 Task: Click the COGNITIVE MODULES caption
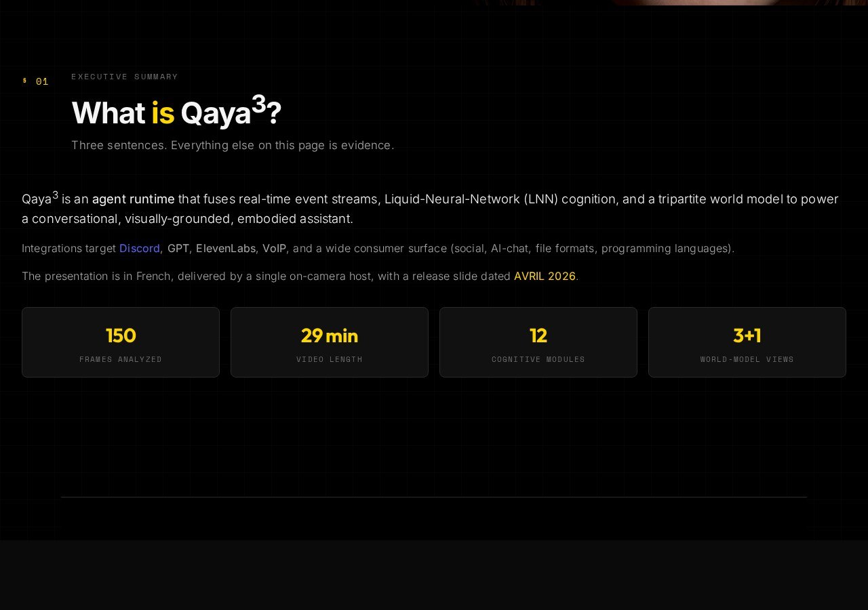point(538,359)
